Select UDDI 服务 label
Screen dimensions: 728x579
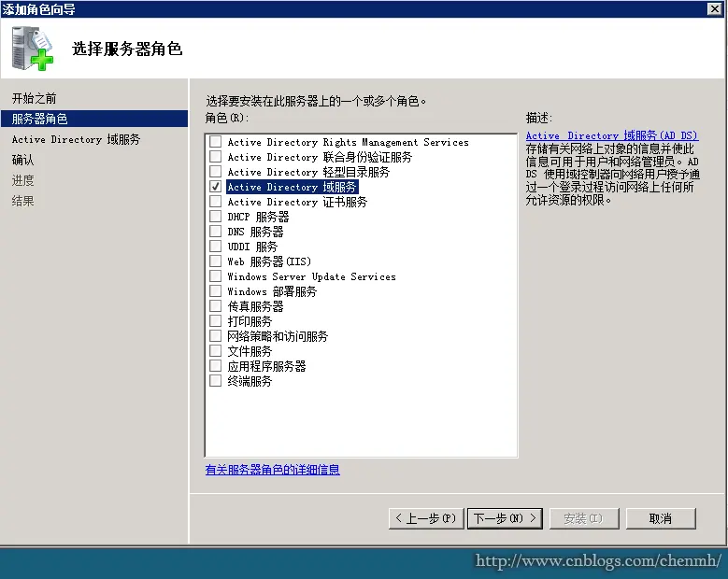(x=252, y=247)
